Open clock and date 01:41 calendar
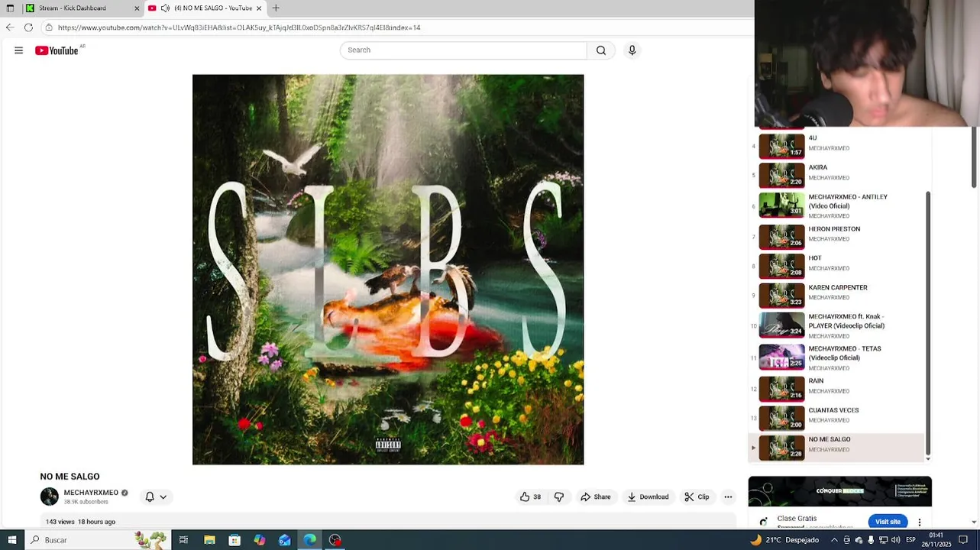 [936, 540]
